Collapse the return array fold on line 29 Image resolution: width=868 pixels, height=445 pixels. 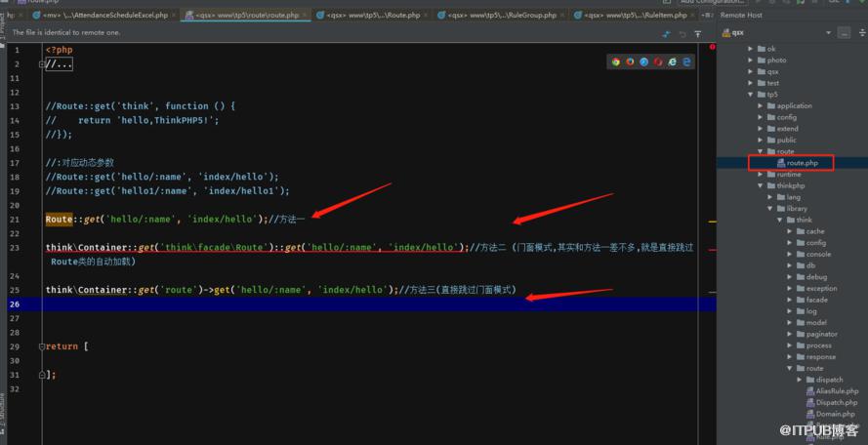(42, 346)
